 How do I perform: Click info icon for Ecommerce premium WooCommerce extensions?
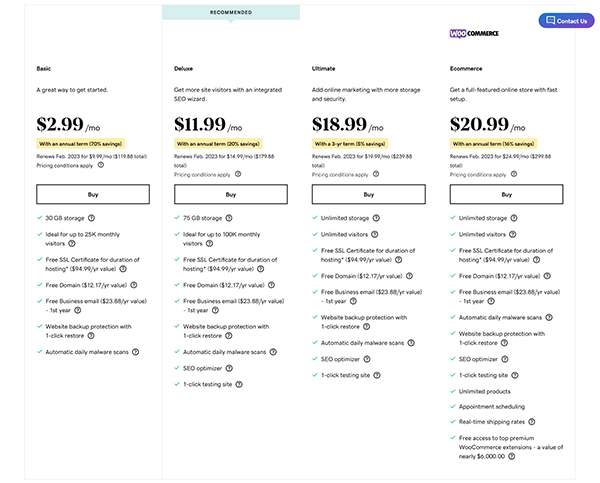click(x=512, y=456)
